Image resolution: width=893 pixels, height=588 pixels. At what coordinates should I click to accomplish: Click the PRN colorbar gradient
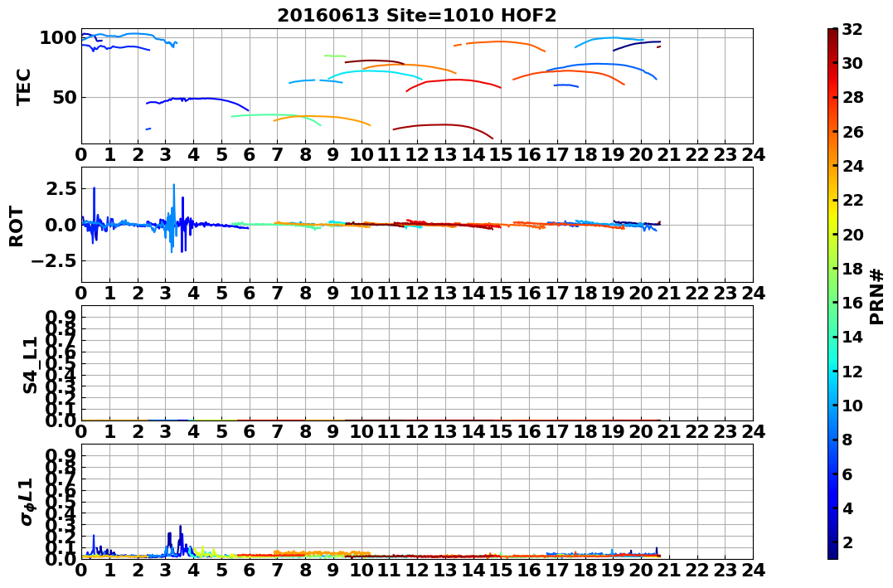coord(832,294)
